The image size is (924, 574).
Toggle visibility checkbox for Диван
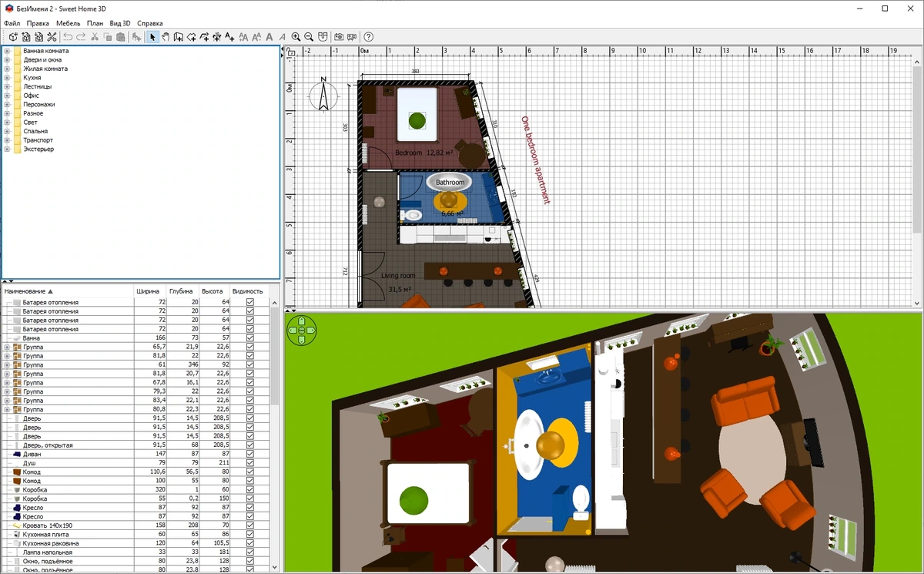tap(250, 455)
